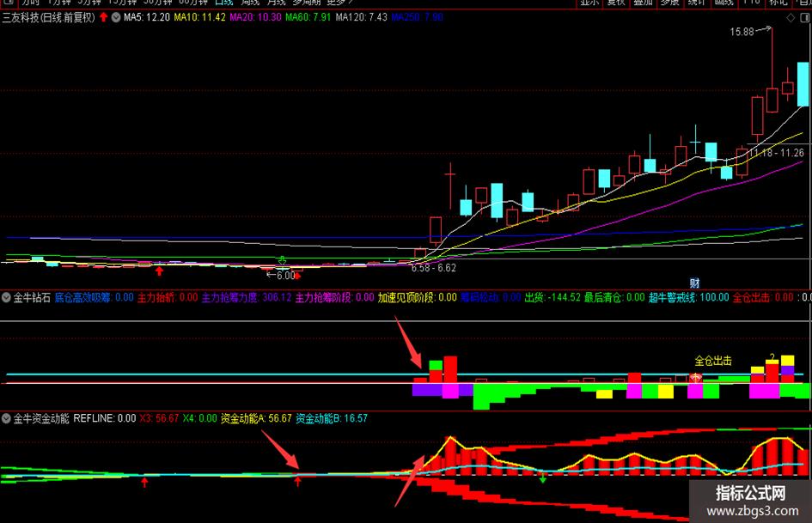The width and height of the screenshot is (812, 523).
Task: Click the MA60: 7.91 label
Action: pos(308,17)
